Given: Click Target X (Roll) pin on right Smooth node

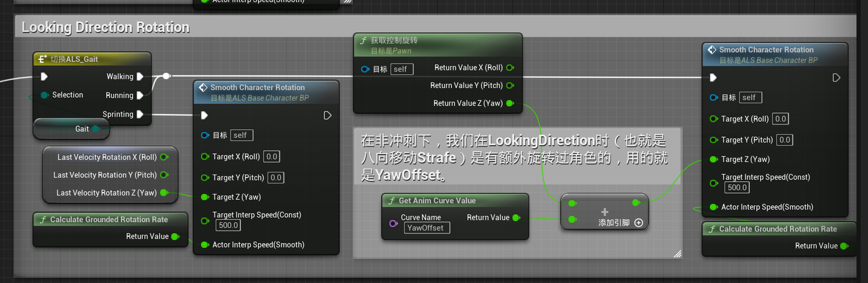Looking at the screenshot, I should (714, 119).
